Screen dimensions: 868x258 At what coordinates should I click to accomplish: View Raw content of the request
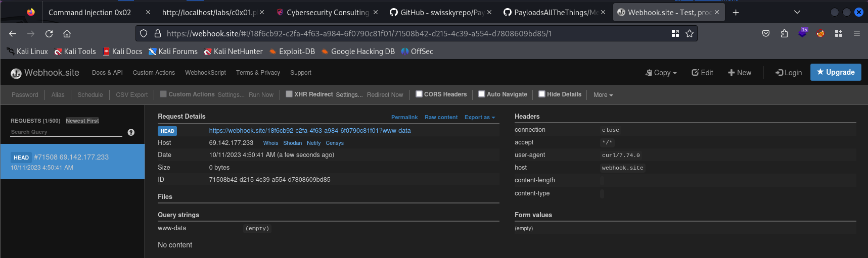click(441, 117)
